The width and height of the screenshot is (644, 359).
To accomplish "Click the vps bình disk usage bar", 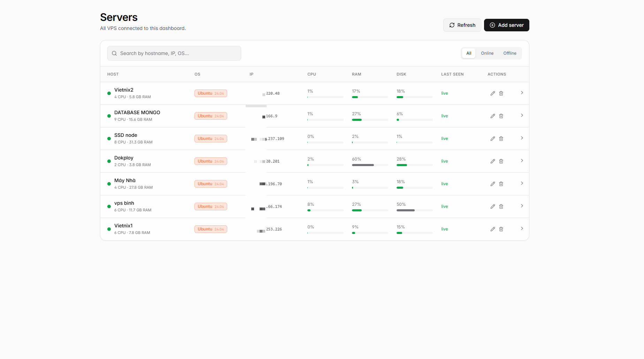I will click(x=415, y=210).
